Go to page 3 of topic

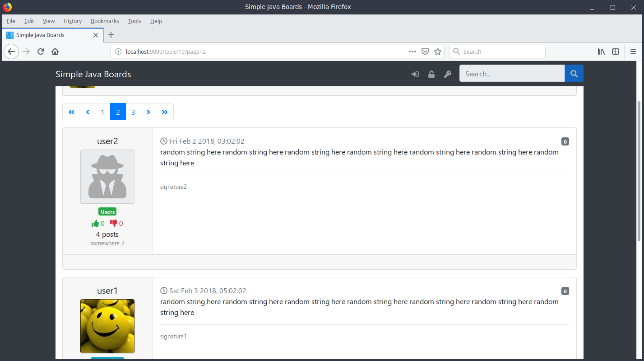133,112
